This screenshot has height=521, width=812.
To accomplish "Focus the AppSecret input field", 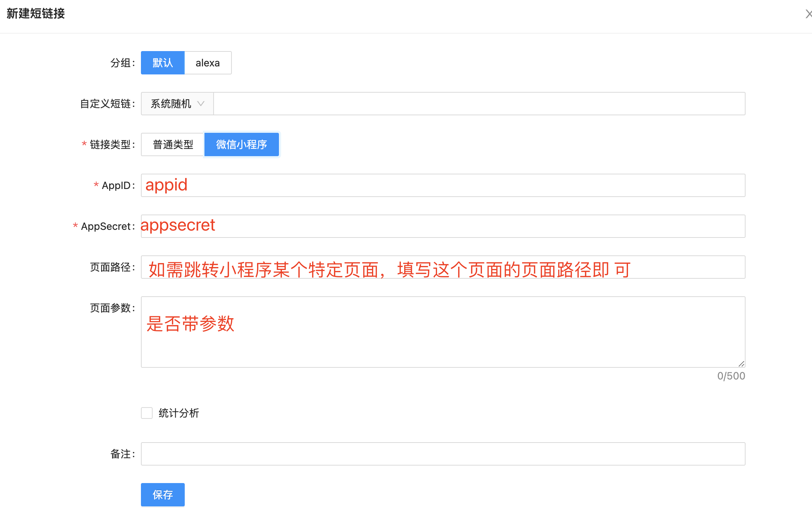I will pos(443,226).
